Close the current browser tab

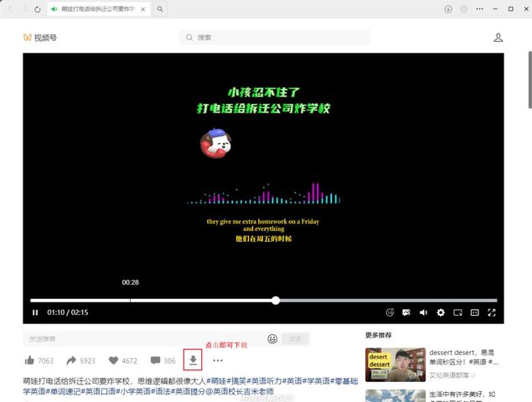coord(145,8)
